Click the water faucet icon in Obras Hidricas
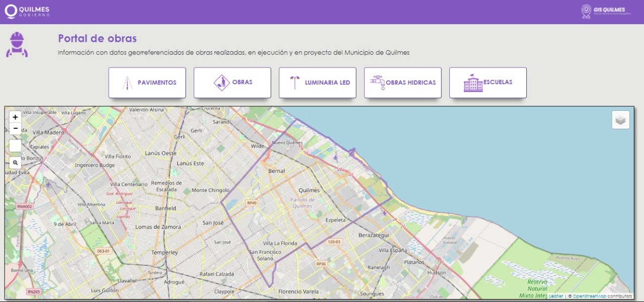The width and height of the screenshot is (644, 302). point(377,83)
